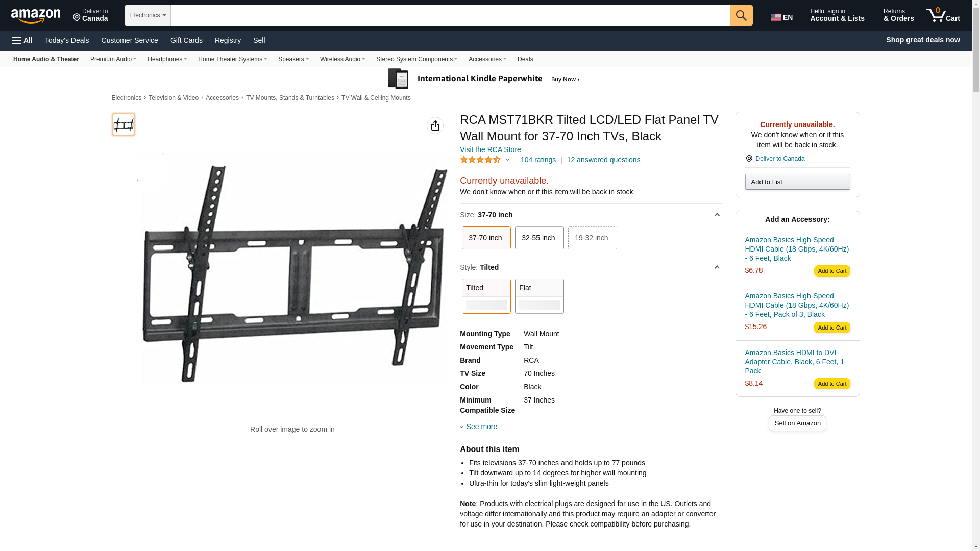
Task: Click the share icon on product image
Action: pos(435,126)
